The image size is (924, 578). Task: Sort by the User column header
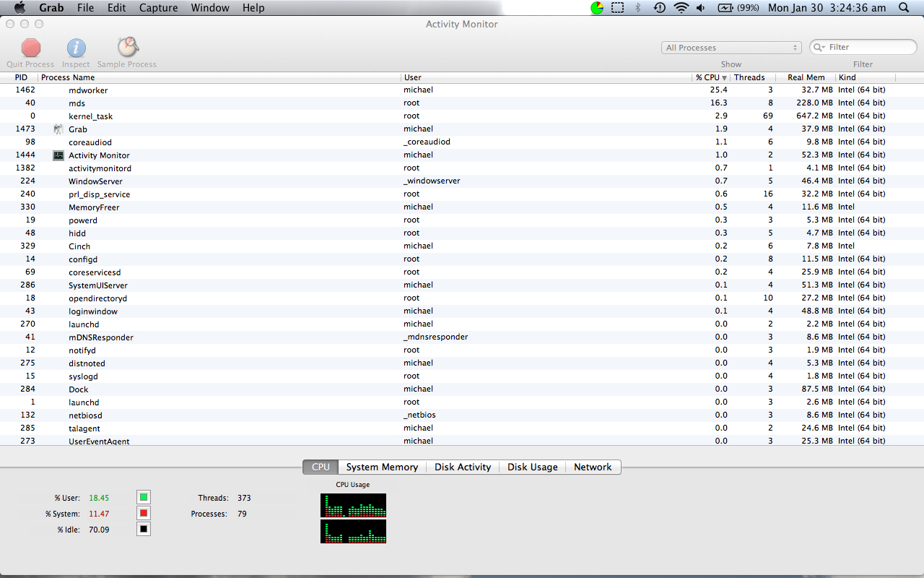[546, 77]
